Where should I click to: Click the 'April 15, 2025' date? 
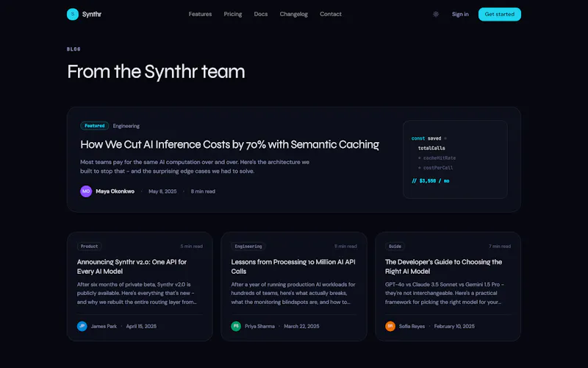(141, 326)
